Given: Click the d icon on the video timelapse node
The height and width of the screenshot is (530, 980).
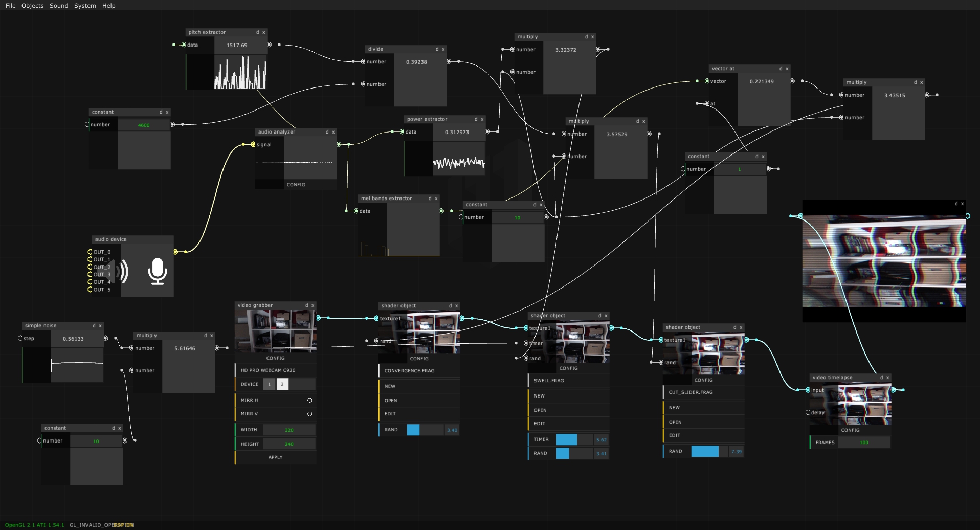Looking at the screenshot, I should [x=882, y=377].
